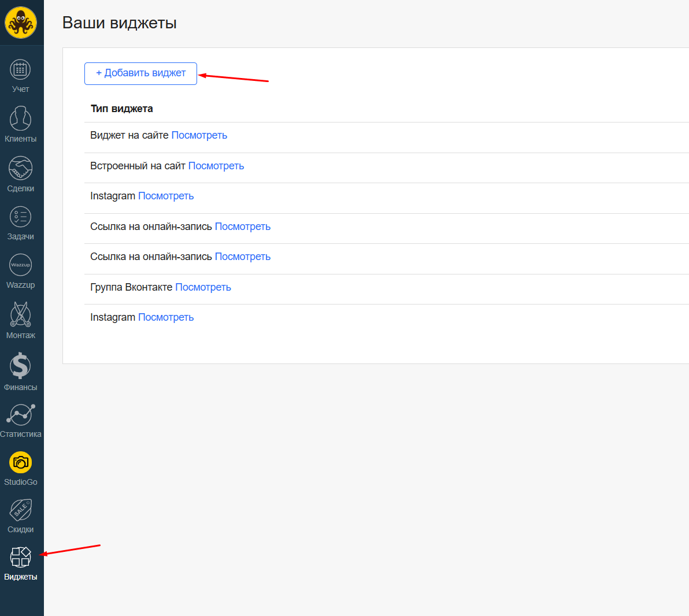Select the Виджеты sidebar item

tap(21, 563)
